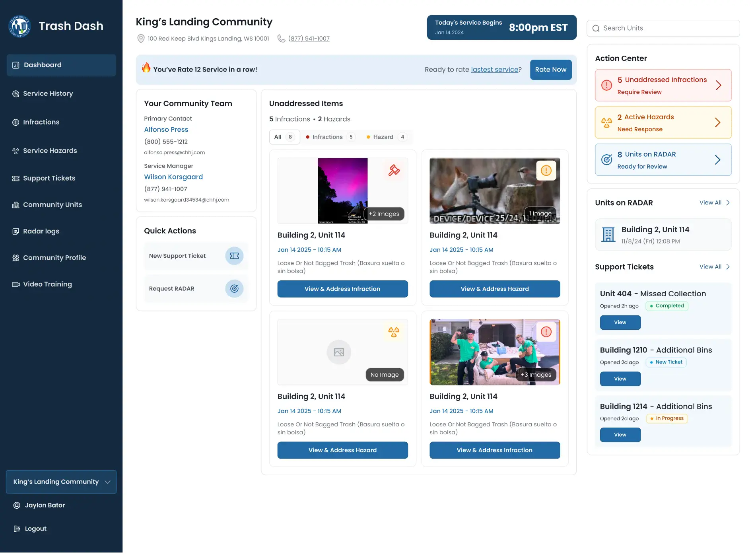
Task: Open Service History via its clock icon
Action: pyautogui.click(x=16, y=93)
